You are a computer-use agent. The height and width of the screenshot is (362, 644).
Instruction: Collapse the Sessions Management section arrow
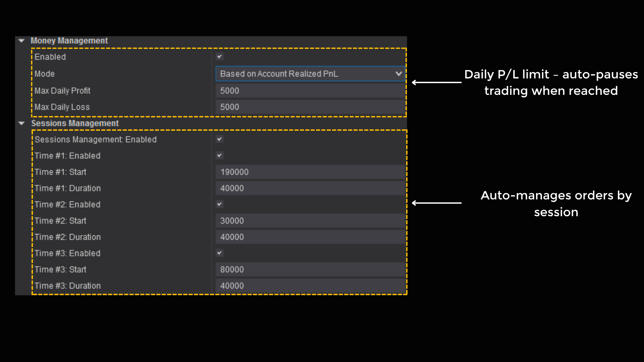coord(21,123)
